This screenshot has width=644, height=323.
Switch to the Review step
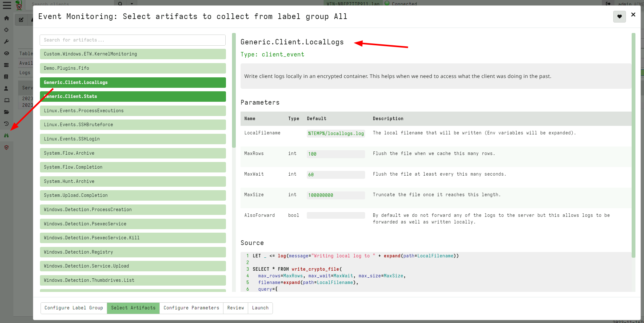tap(235, 308)
